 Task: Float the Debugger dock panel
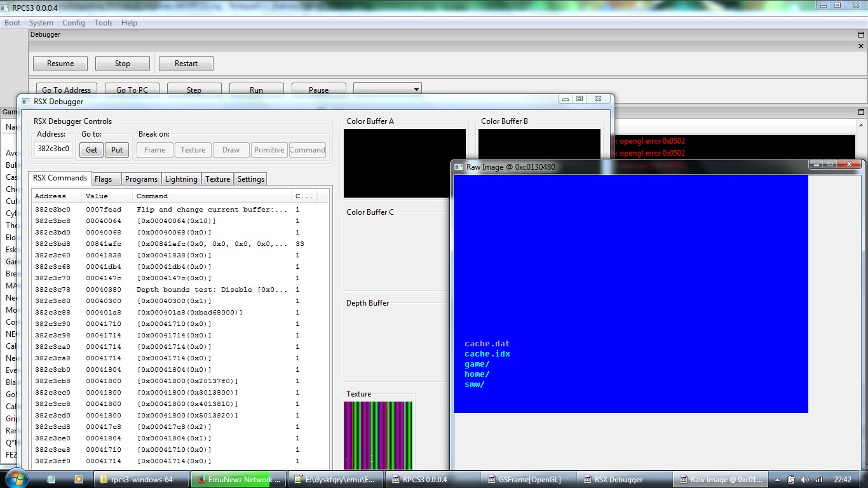pyautogui.click(x=861, y=35)
